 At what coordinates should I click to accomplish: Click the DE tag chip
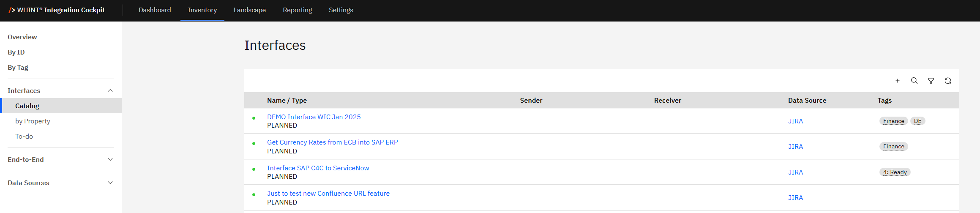coord(917,121)
